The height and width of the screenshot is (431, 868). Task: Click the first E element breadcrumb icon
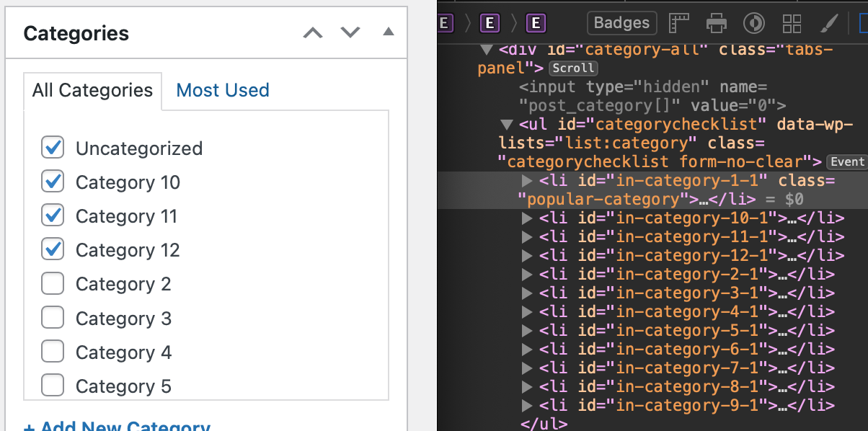click(444, 22)
